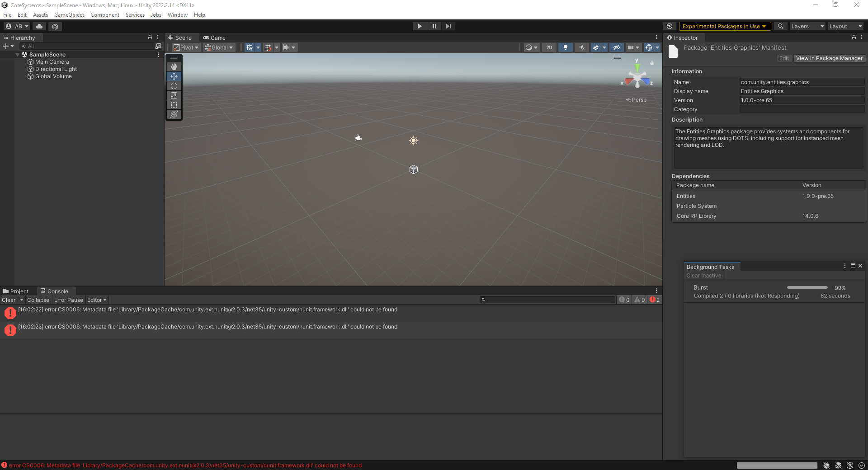The image size is (868, 470).
Task: Open the Undo History icon
Action: click(x=670, y=26)
